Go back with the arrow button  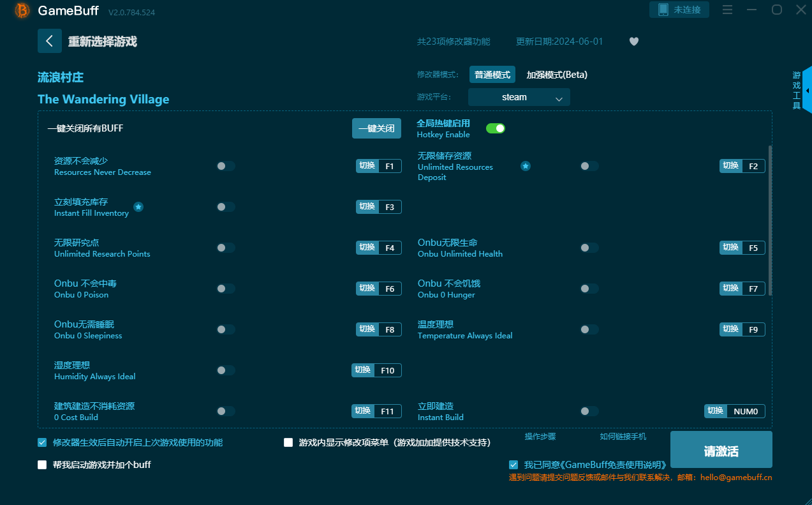[50, 41]
